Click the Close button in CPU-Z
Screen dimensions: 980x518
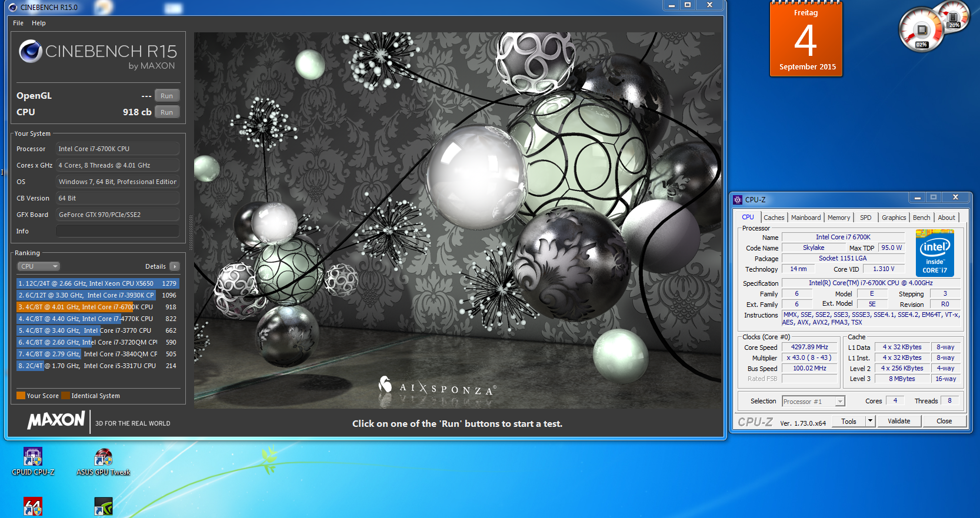(944, 421)
